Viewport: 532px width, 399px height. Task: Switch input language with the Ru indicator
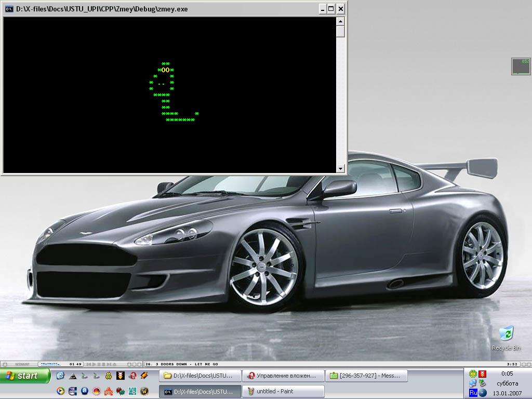[x=473, y=393]
